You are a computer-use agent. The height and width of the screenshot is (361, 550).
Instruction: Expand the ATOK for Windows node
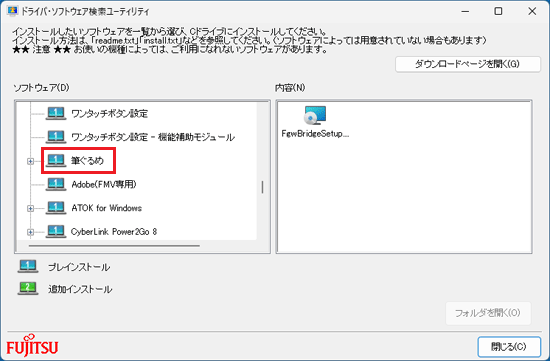(x=31, y=208)
